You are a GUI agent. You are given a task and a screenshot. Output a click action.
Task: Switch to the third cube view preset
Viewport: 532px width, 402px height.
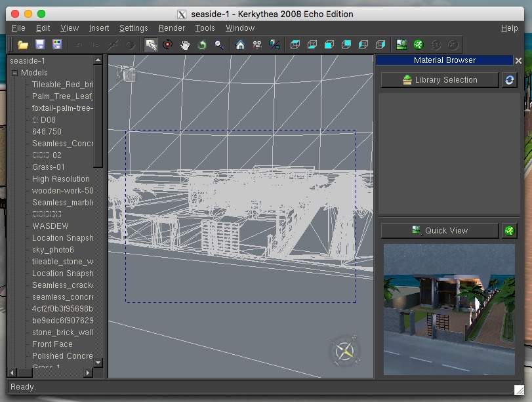[x=329, y=45]
